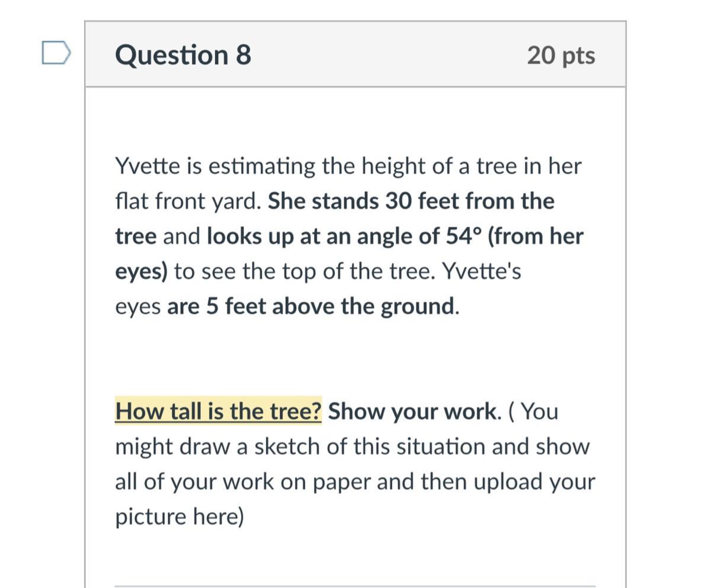The image size is (711, 588).
Task: Click the bold "(from her" text
Action: coord(535,236)
